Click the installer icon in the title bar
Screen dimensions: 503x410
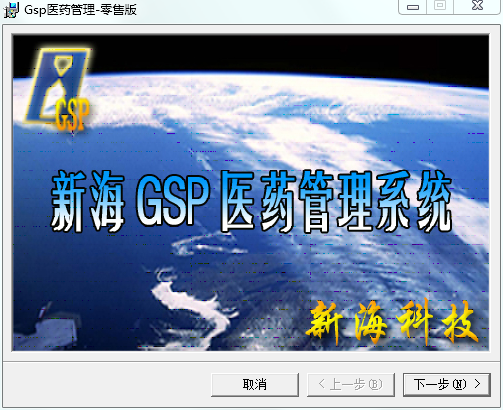[11, 10]
